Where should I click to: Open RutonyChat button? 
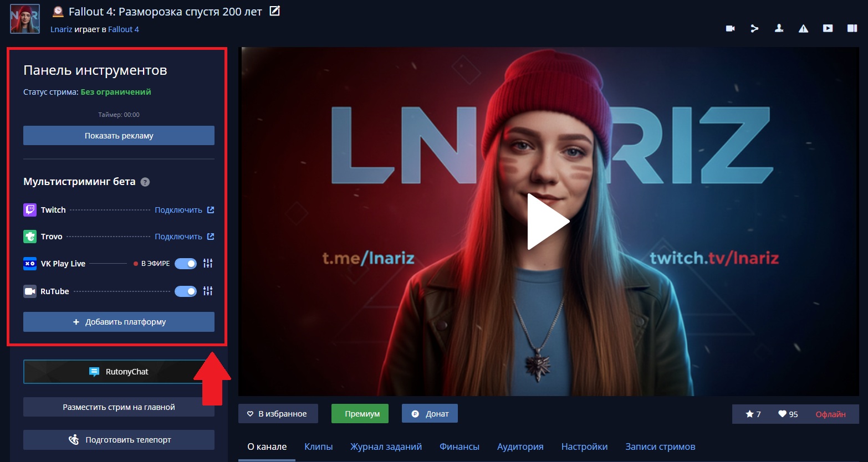119,372
